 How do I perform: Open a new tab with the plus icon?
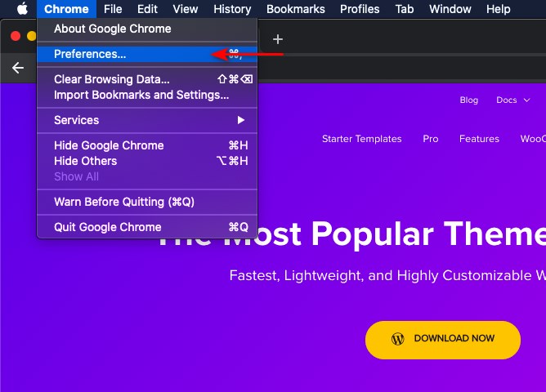pyautogui.click(x=278, y=39)
